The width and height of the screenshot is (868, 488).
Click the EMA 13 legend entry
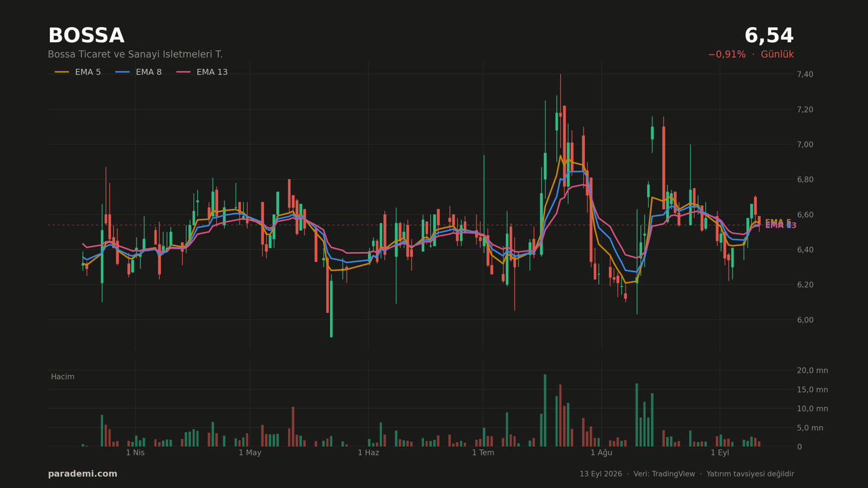point(202,72)
